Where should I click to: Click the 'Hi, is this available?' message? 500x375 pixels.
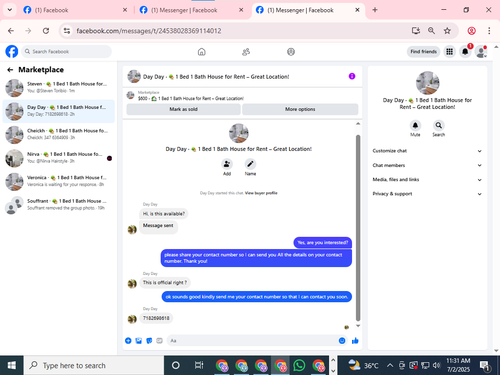[x=164, y=214]
